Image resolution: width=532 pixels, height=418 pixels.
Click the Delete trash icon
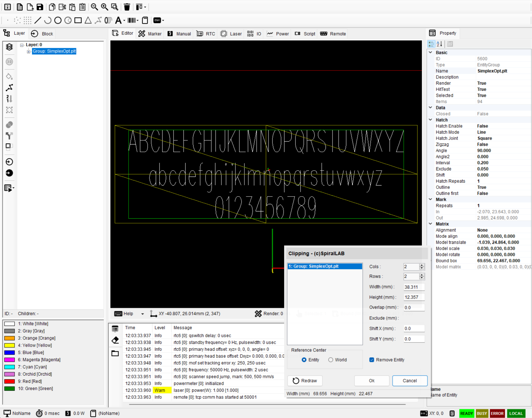[x=127, y=7]
